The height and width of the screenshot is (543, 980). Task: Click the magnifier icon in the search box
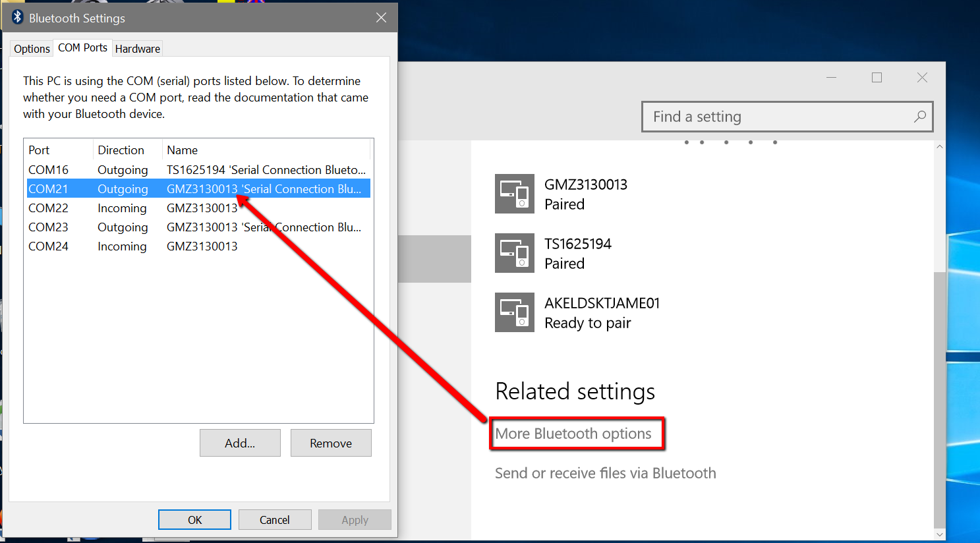click(x=920, y=116)
